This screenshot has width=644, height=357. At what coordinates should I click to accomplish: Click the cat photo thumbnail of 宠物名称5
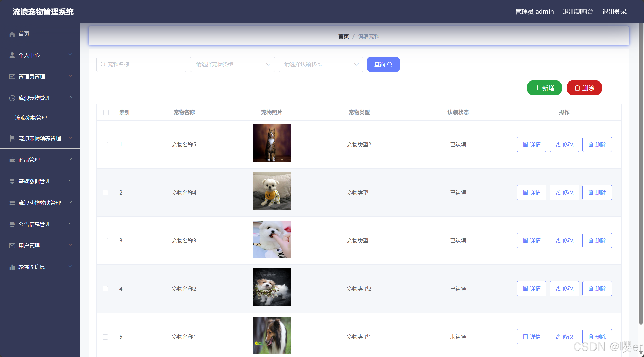(272, 143)
